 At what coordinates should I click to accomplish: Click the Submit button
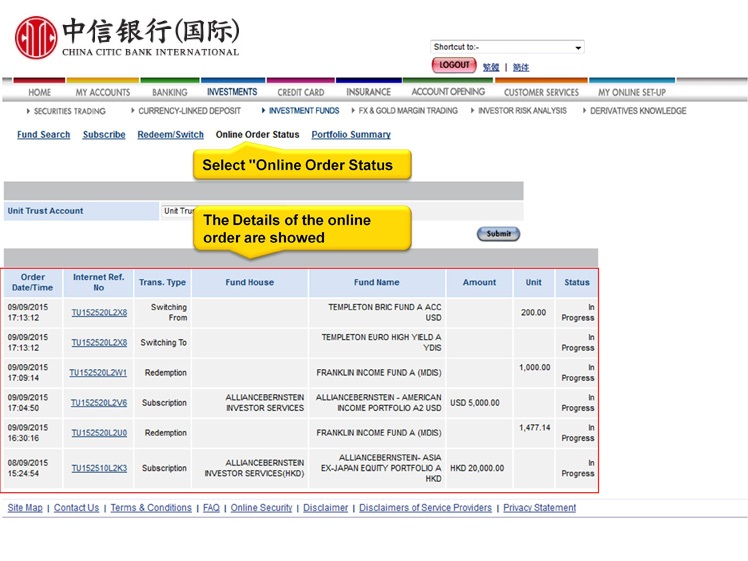pos(499,234)
